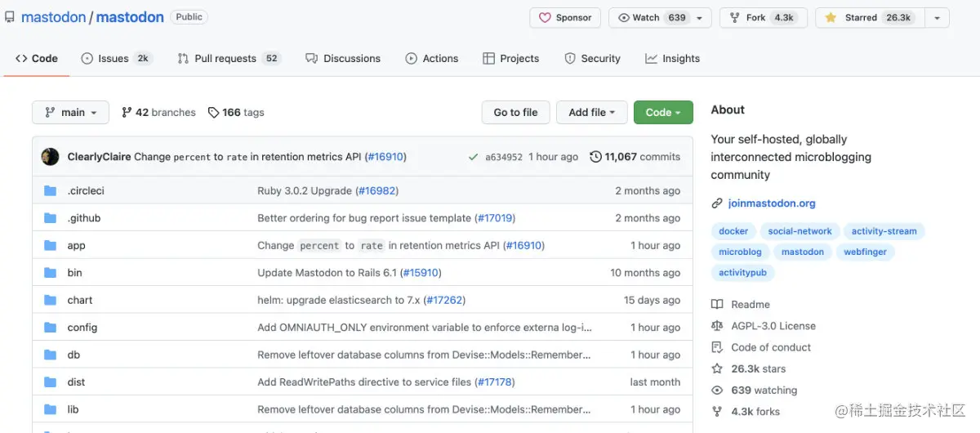Open the Projects tab

[x=511, y=59]
